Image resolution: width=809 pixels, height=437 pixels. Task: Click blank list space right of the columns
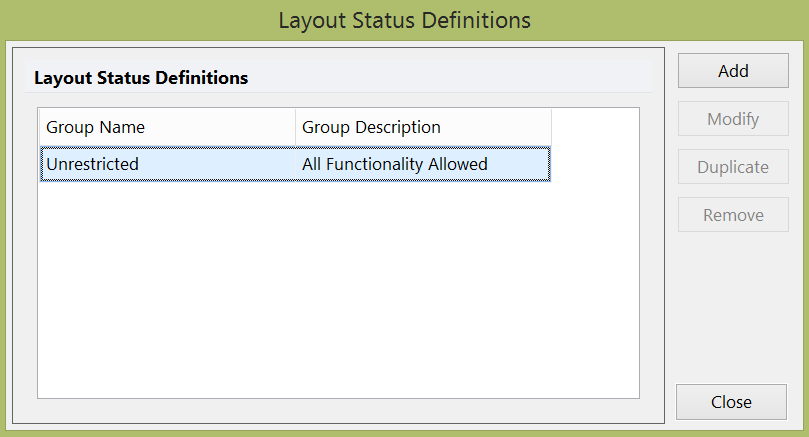595,250
